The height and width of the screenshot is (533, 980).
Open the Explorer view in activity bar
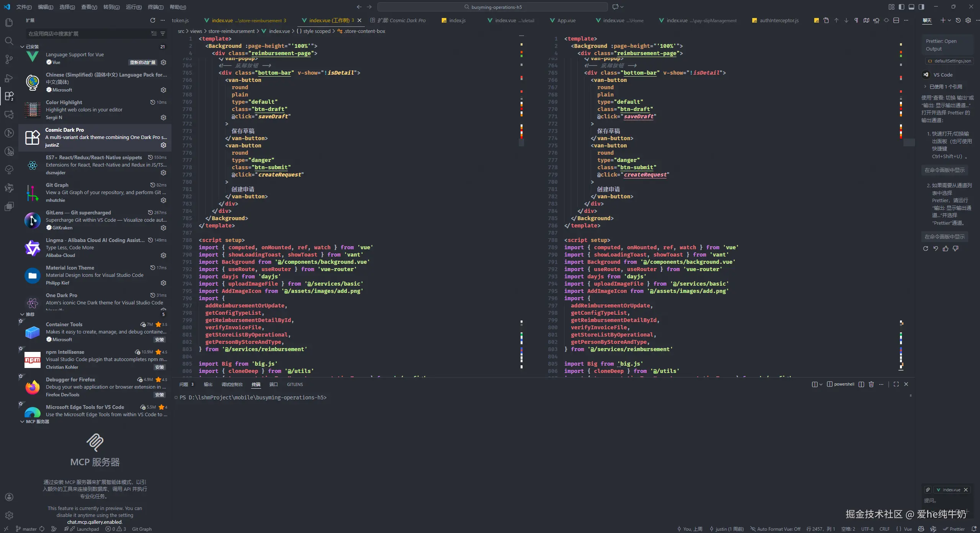(9, 23)
